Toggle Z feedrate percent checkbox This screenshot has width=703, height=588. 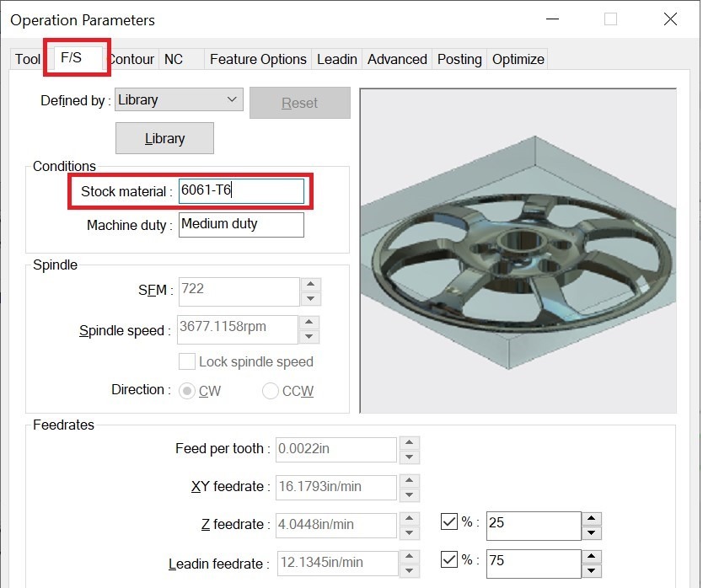(x=448, y=521)
